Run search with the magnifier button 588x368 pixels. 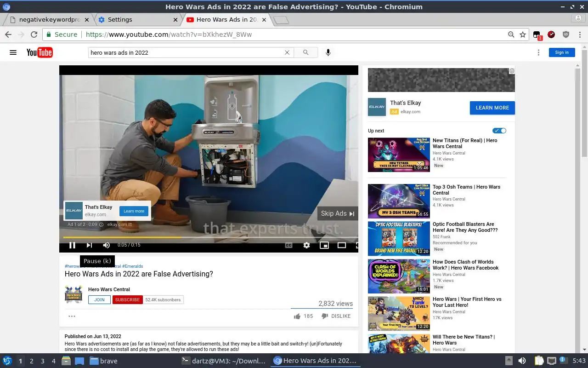pyautogui.click(x=305, y=52)
